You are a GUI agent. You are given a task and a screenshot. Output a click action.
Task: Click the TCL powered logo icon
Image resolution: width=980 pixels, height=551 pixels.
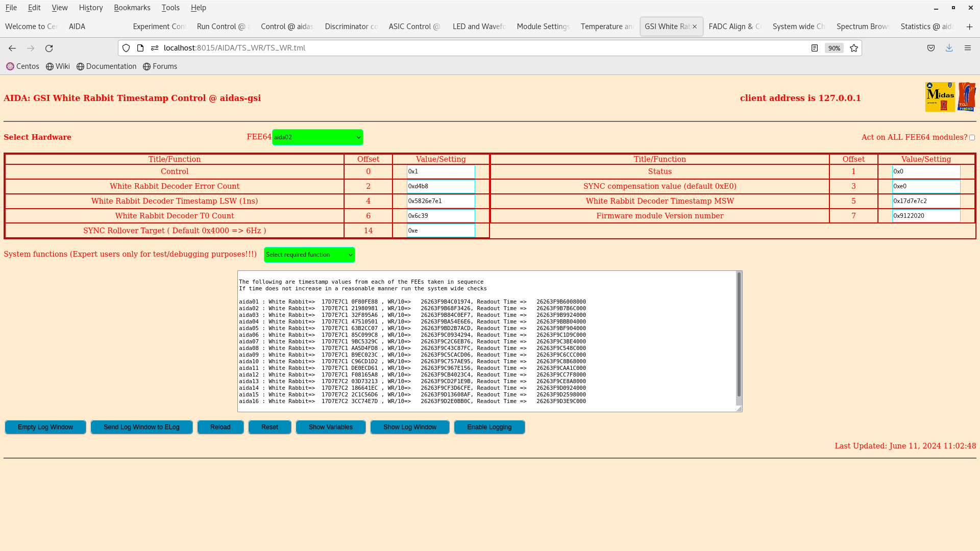point(967,97)
